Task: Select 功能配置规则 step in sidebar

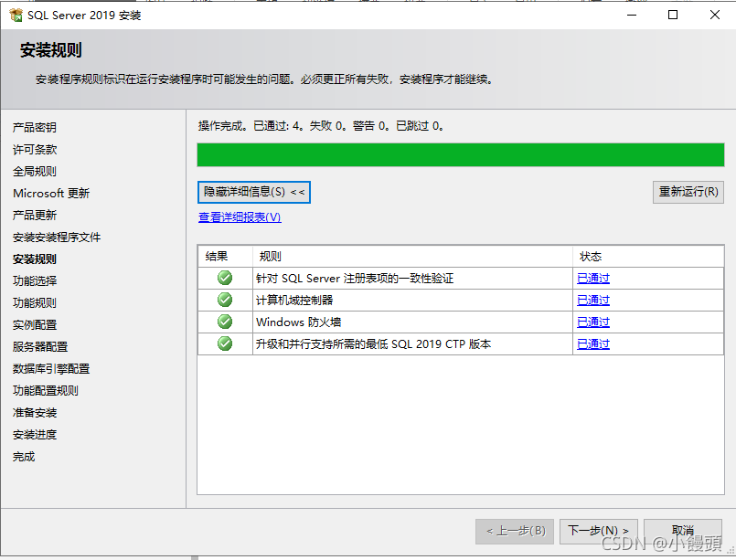Action: pos(46,391)
